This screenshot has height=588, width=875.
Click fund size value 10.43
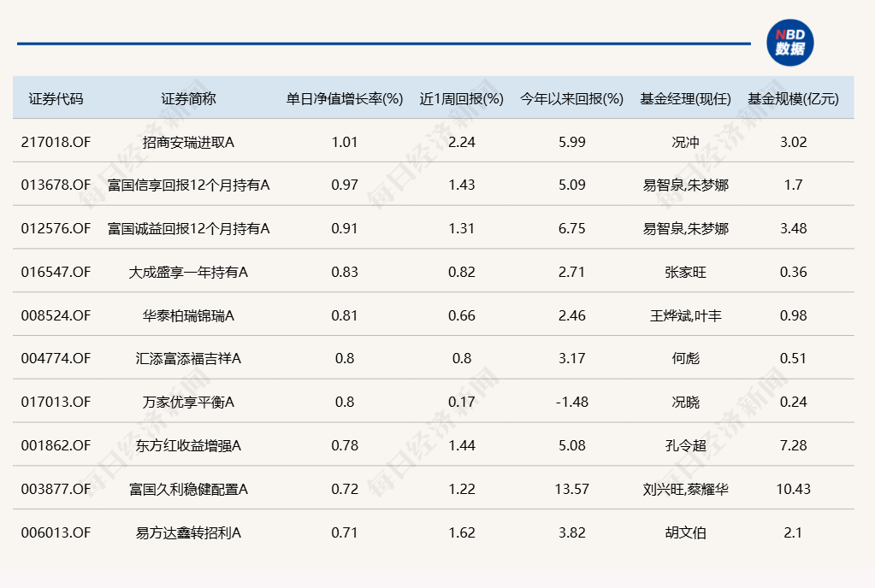coord(793,489)
